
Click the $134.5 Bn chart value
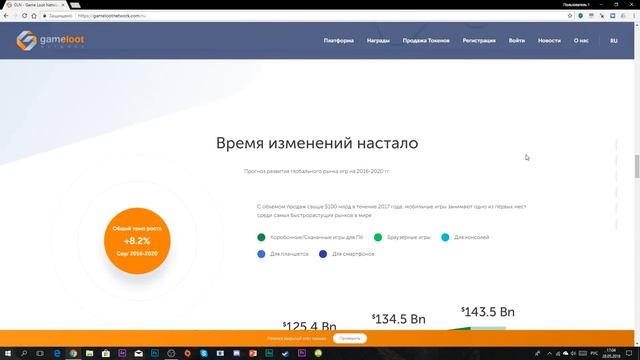pos(399,319)
